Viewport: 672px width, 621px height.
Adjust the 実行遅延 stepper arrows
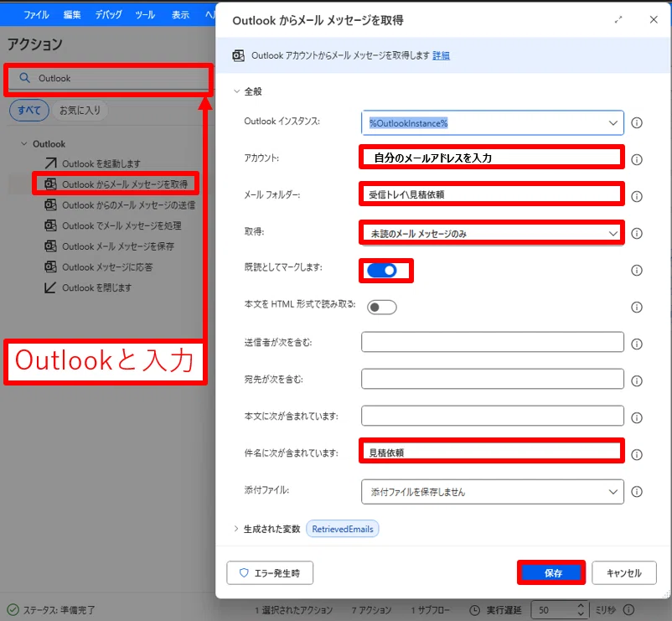coord(581,609)
